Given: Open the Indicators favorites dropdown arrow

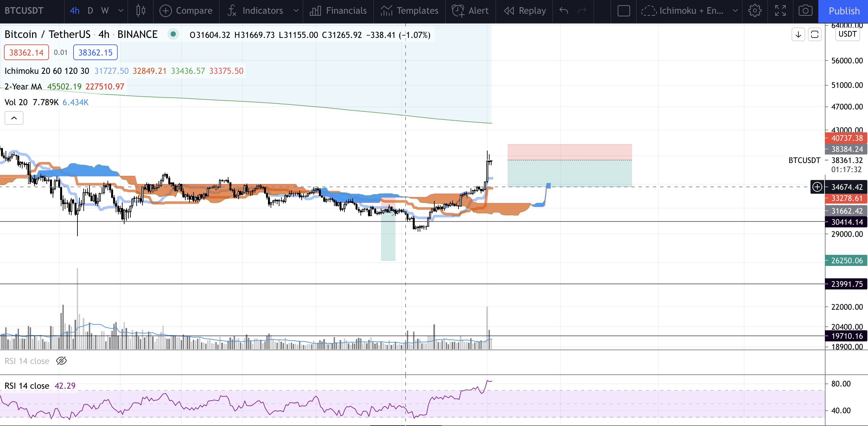Looking at the screenshot, I should coord(296,11).
